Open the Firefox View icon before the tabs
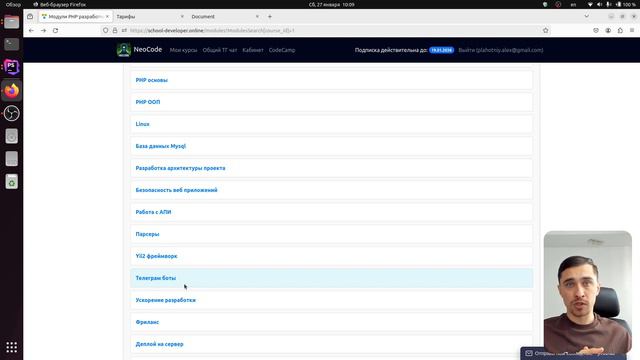The width and height of the screenshot is (640, 360). (30, 17)
